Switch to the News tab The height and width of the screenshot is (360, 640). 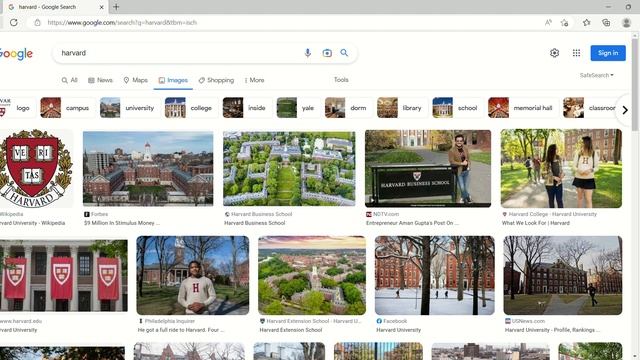coord(100,80)
